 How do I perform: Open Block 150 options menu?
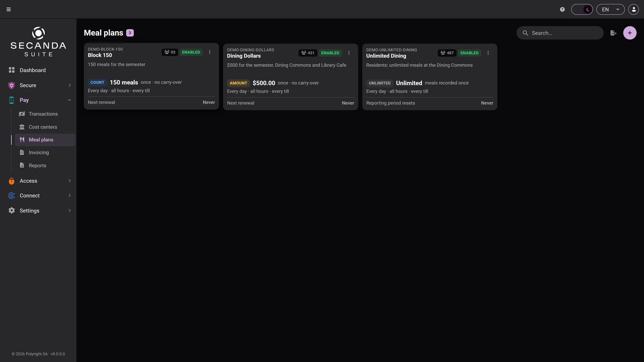coord(210,52)
